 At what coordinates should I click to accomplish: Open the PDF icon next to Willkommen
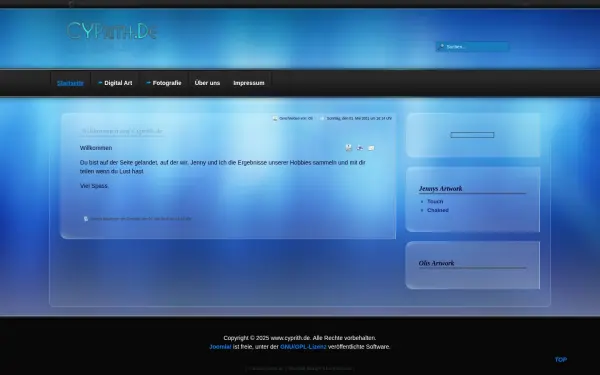pyautogui.click(x=349, y=148)
